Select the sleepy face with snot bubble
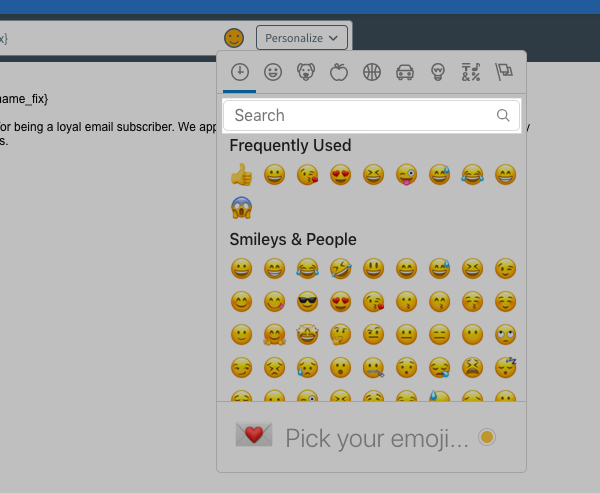600x493 pixels. (x=439, y=367)
